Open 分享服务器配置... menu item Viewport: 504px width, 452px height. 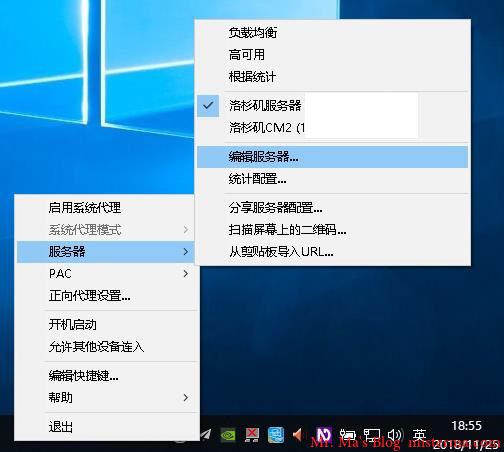point(332,208)
